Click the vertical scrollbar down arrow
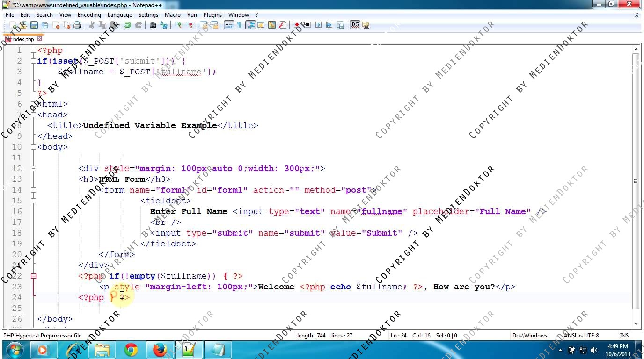 click(636, 323)
